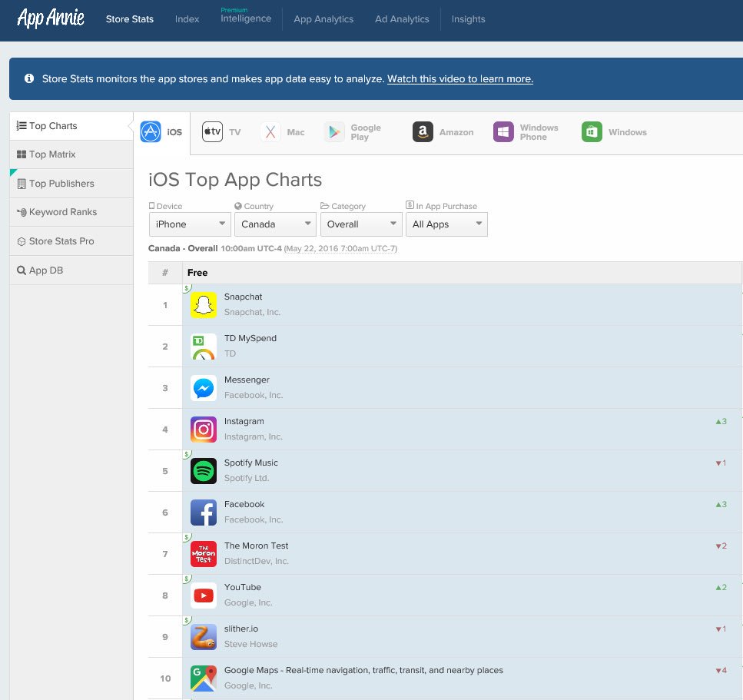
Task: Select App DB in sidebar
Action: pyautogui.click(x=71, y=270)
